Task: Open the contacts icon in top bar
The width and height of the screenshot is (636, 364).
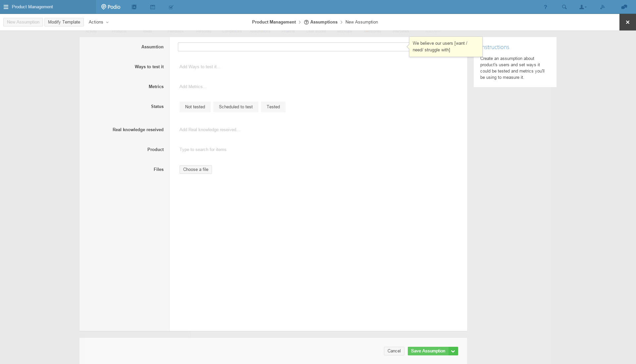Action: (134, 7)
